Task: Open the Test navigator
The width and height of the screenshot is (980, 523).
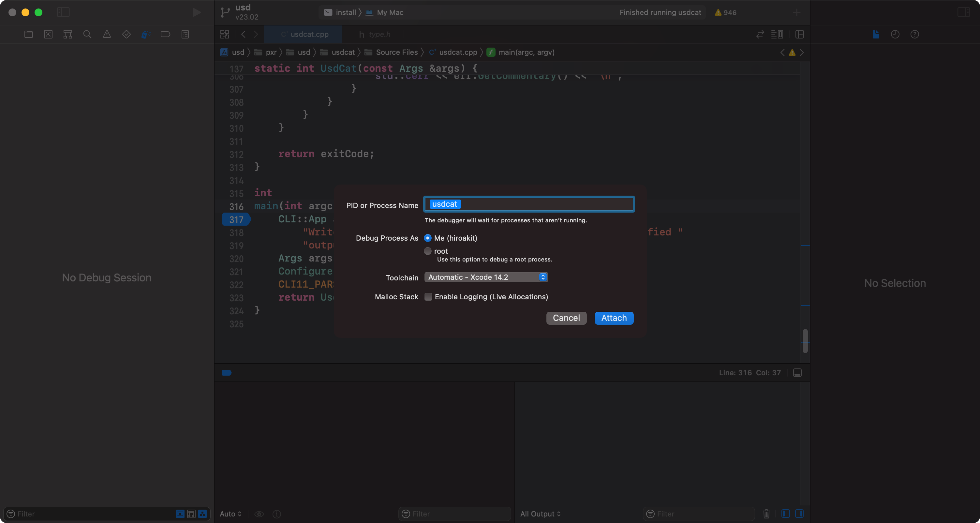Action: [x=126, y=34]
